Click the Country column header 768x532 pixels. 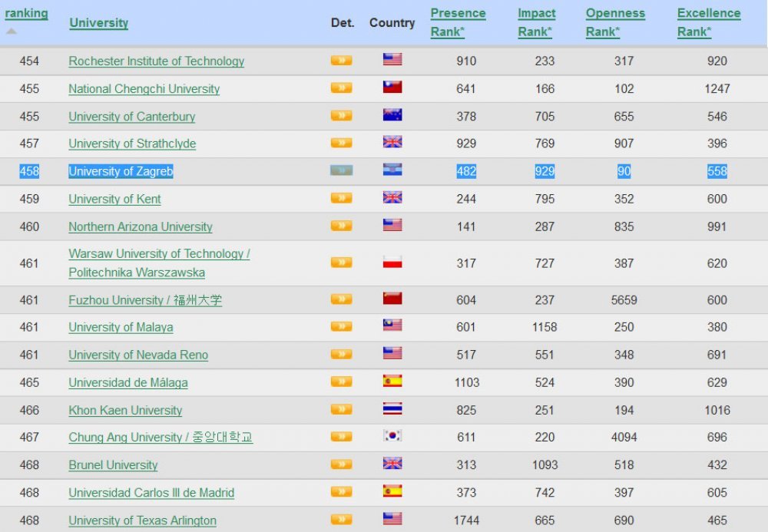pyautogui.click(x=392, y=22)
